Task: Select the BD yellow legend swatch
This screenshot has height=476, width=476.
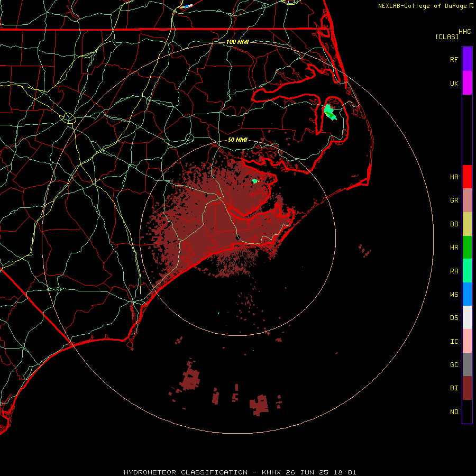Action: (x=467, y=224)
